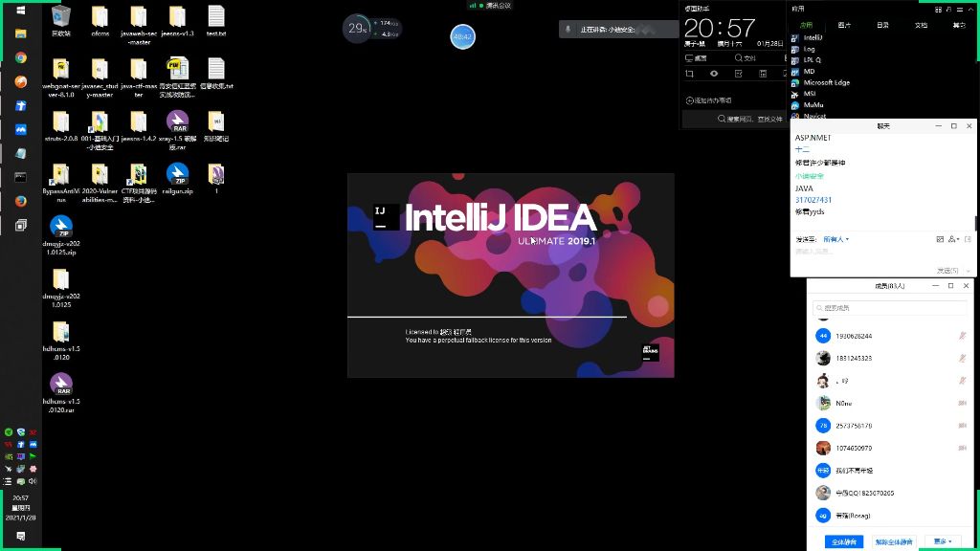The image size is (980, 551).
Task: Open the Windows Start menu
Action: 21,10
